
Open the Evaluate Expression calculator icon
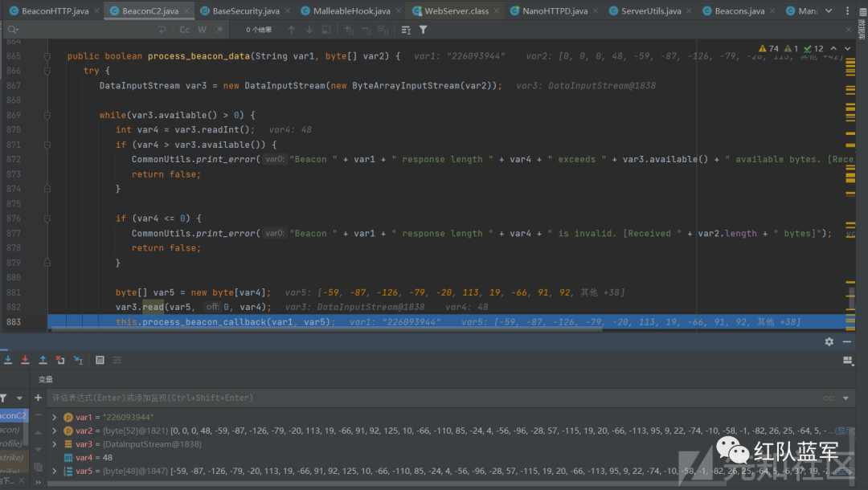click(x=100, y=360)
